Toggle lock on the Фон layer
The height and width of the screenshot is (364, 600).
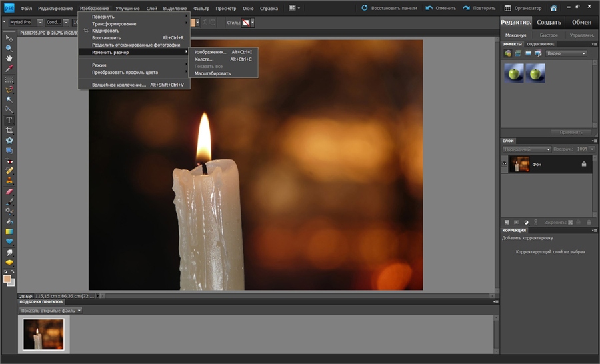[x=584, y=164]
